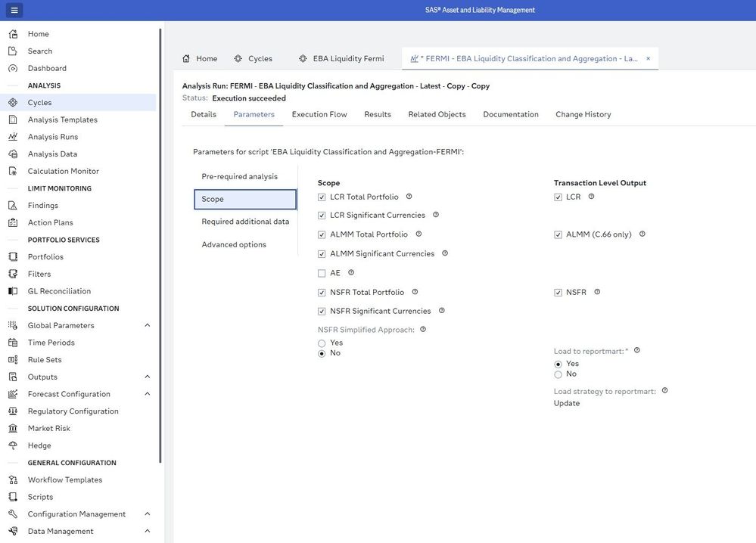Screen dimensions: 756x543
Task: Click the Rule Sets icon
Action: [x=13, y=360]
